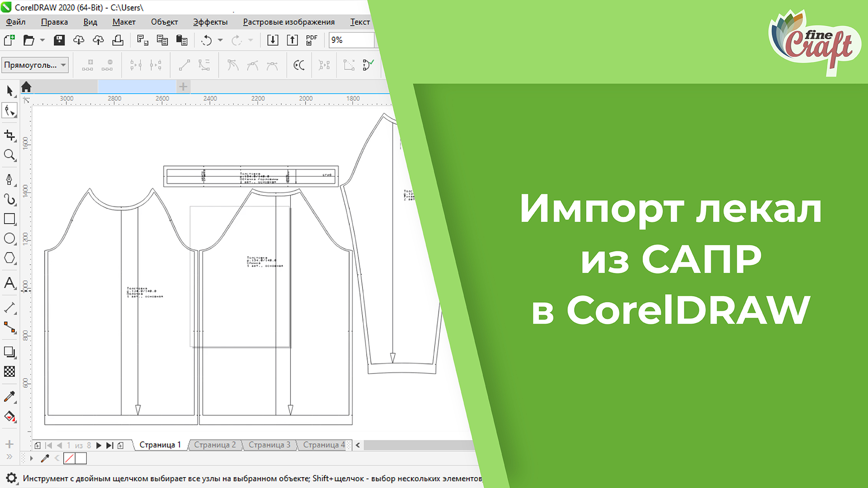Click the Создать документ (new document) button
This screenshot has height=488, width=868.
tap(9, 40)
